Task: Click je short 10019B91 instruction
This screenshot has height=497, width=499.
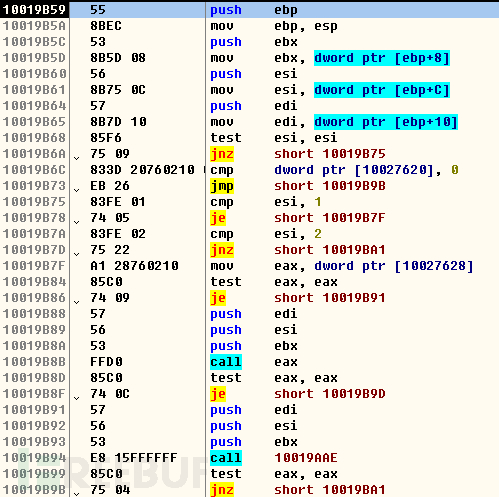Action: [298, 298]
